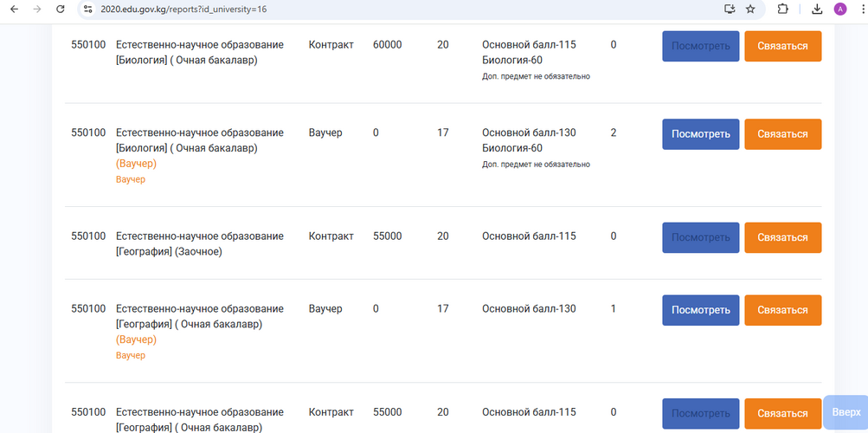Open site information icon in address bar
Image resolution: width=868 pixels, height=433 pixels.
coord(87,9)
